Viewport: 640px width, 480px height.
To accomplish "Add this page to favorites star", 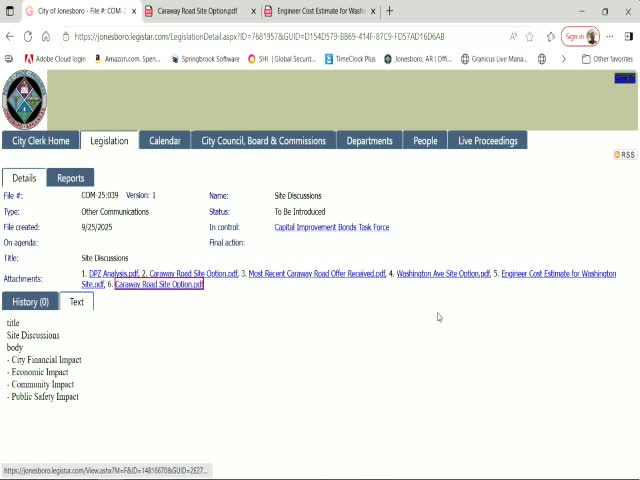I will (530, 37).
